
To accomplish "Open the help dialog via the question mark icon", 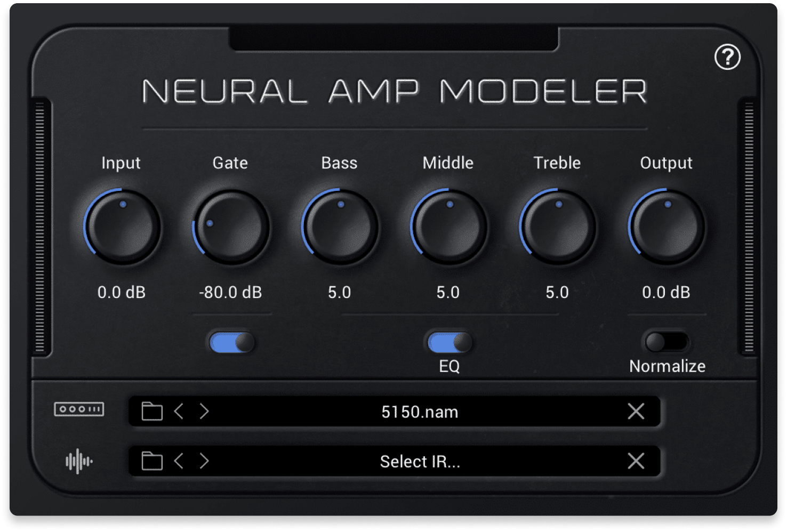I will click(x=728, y=56).
